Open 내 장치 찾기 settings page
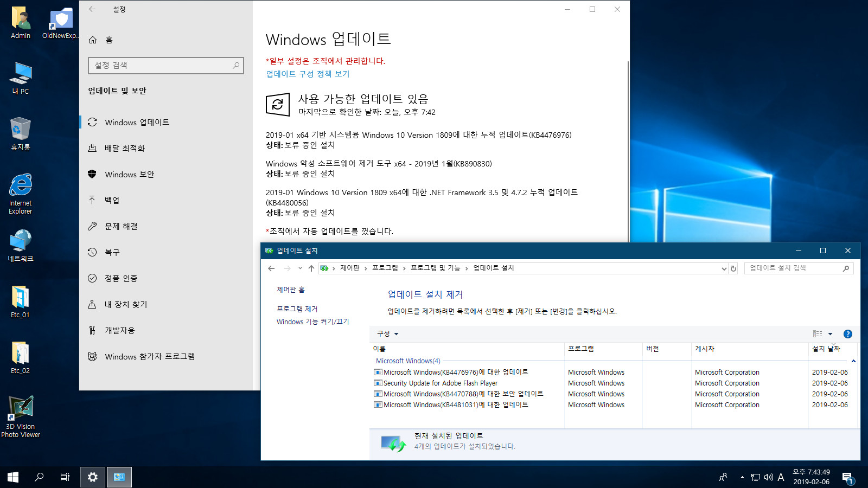Screen dimensions: 868x488 165,304
